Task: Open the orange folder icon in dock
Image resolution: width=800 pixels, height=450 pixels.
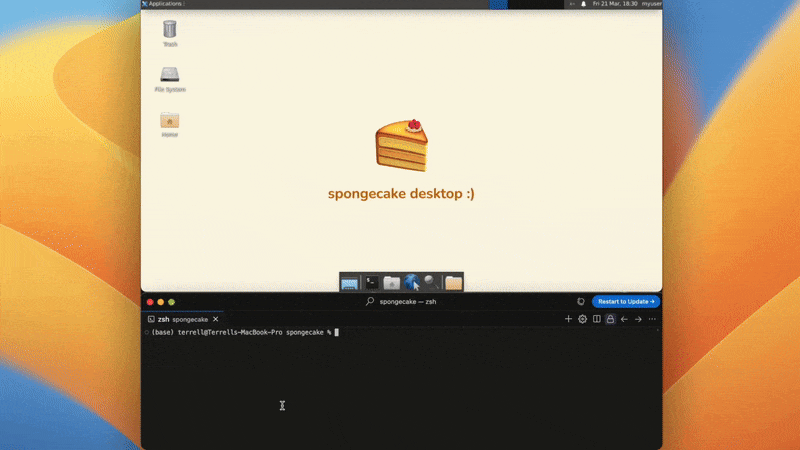Action: pyautogui.click(x=453, y=282)
